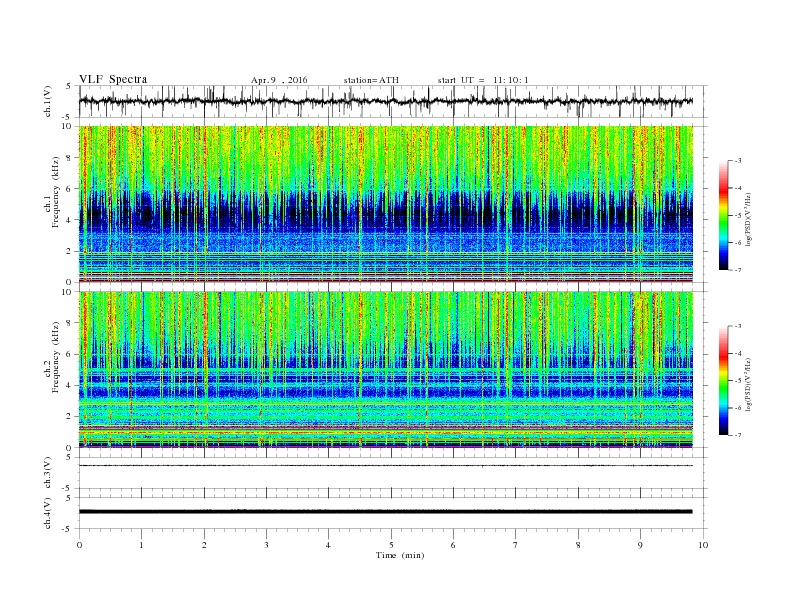792x612 pixels.
Task: Click the "Time (min)" axis title
Action: point(400,555)
